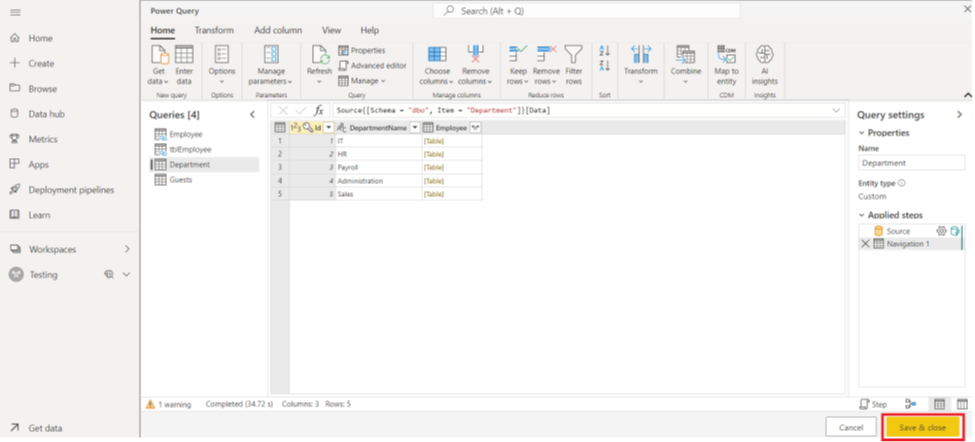Image resolution: width=975 pixels, height=442 pixels.
Task: Click the Search box
Action: pyautogui.click(x=586, y=11)
